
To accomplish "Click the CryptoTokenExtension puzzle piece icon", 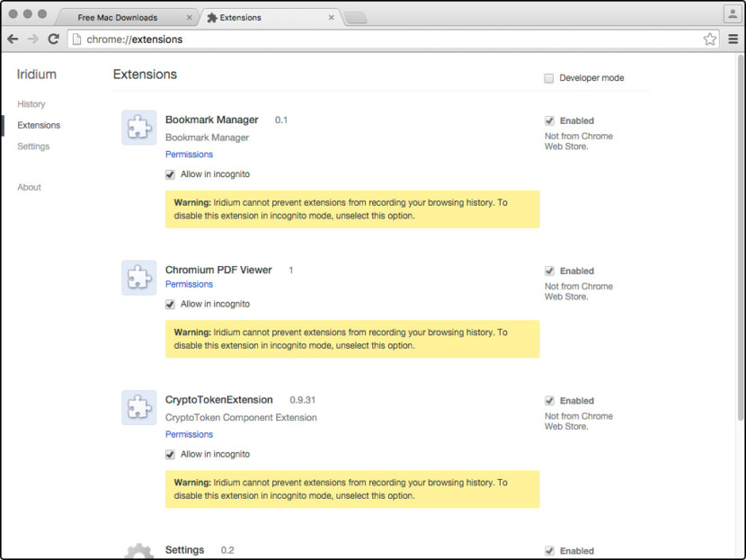I will point(138,407).
